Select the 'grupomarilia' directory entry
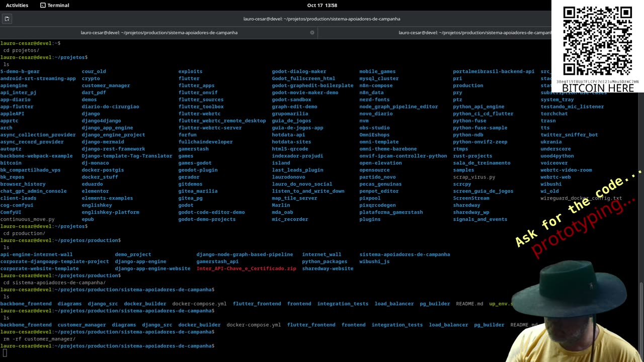 coord(290,114)
